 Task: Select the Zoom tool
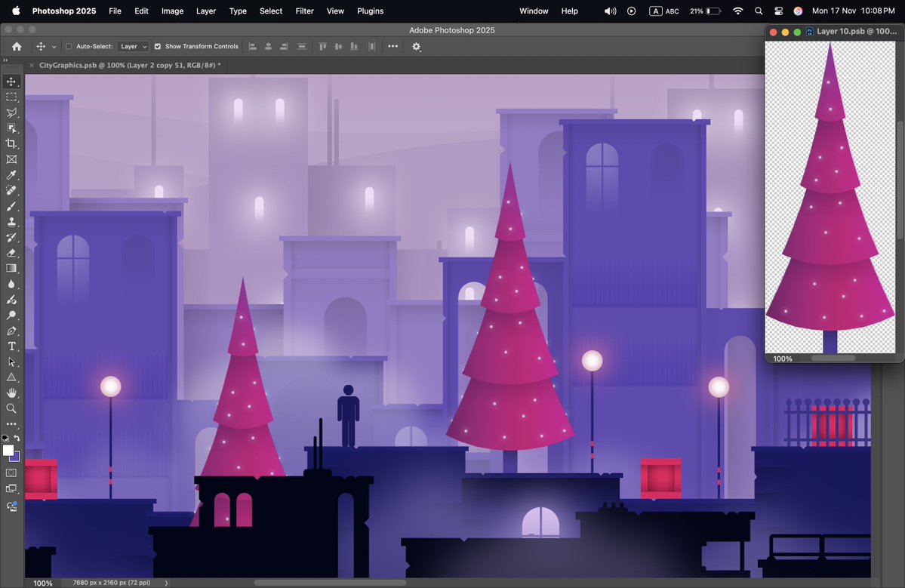click(11, 408)
